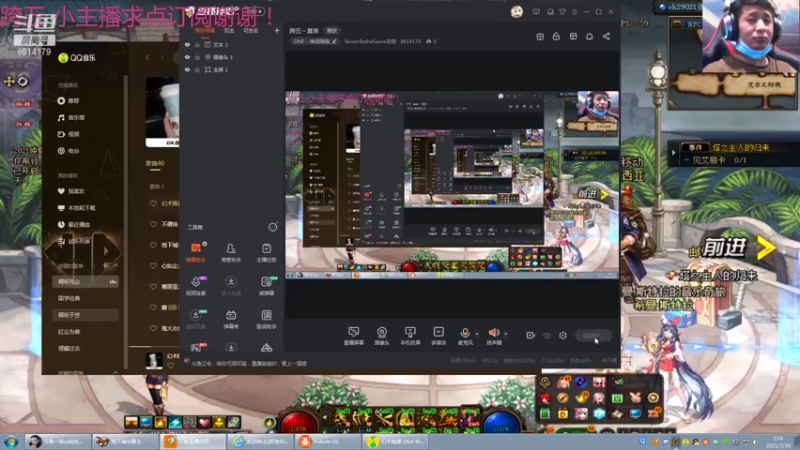The width and height of the screenshot is (800, 450).
Task: Click the QQ Music playback progress bar
Action: 154,347
